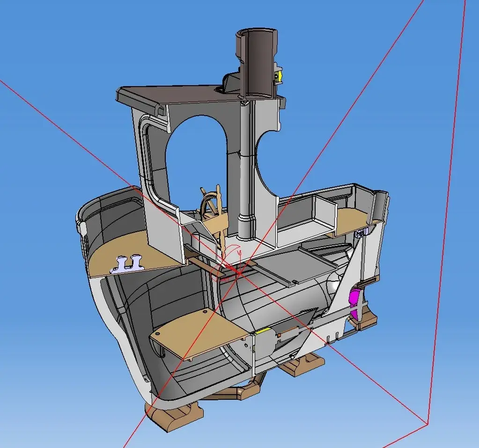Select the front brown support block under hull

pos(174,411)
